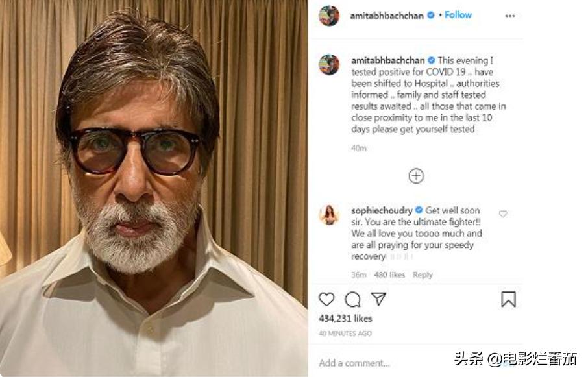Open comments via speech bubble icon
The image size is (588, 377).
click(x=352, y=298)
